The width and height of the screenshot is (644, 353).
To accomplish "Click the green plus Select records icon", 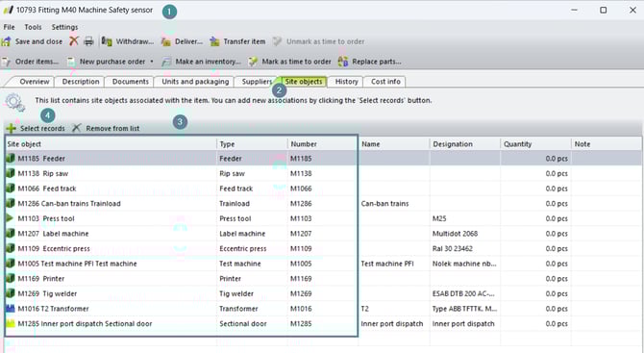I will 12,129.
